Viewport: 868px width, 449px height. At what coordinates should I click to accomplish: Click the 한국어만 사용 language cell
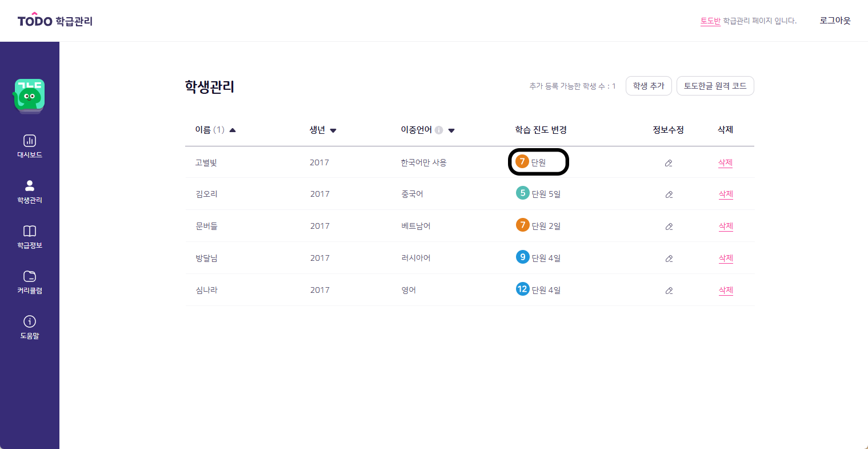[423, 162]
